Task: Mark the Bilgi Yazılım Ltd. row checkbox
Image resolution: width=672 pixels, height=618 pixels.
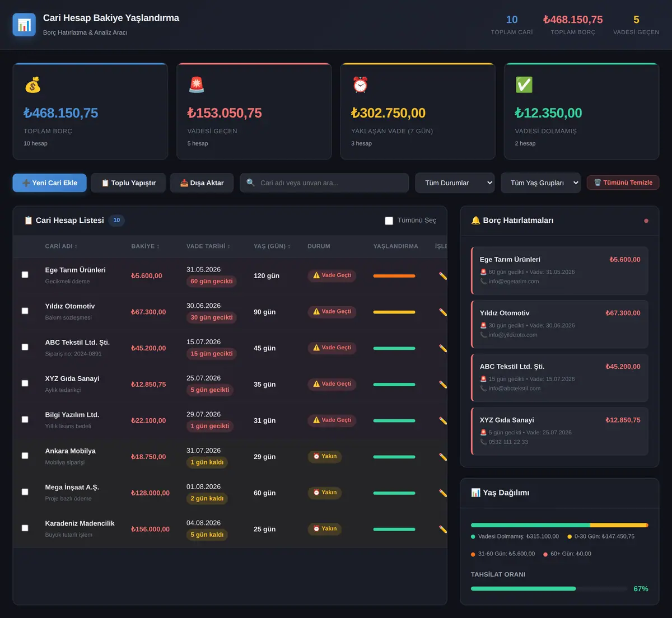Action: coord(25,419)
